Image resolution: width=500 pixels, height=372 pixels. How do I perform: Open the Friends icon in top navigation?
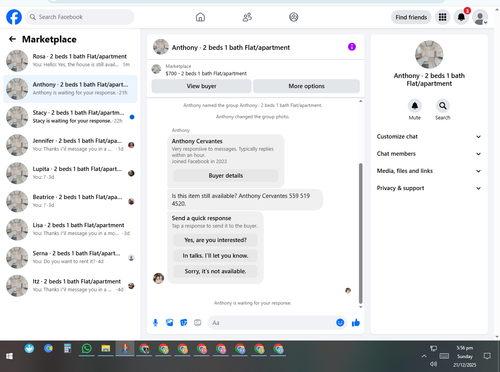tap(247, 17)
